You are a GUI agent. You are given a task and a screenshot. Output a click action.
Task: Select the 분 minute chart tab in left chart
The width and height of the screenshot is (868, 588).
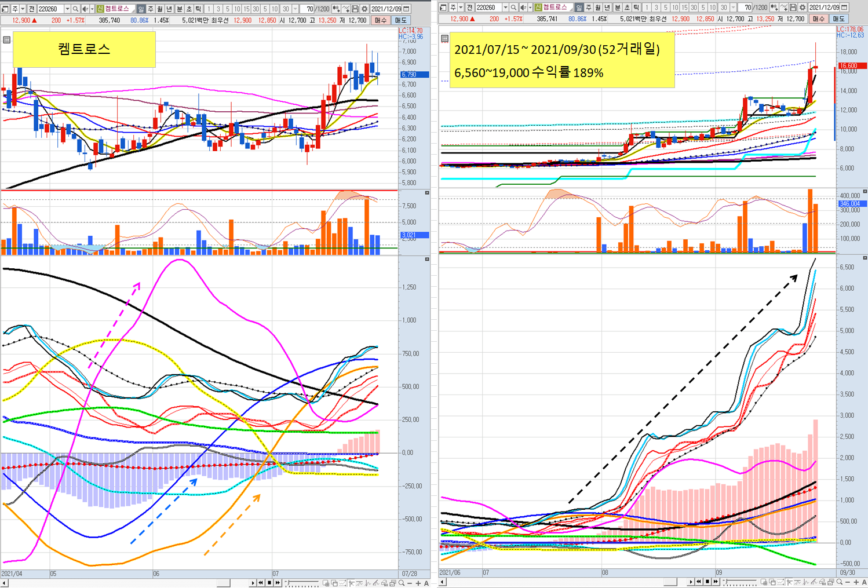[x=179, y=9]
